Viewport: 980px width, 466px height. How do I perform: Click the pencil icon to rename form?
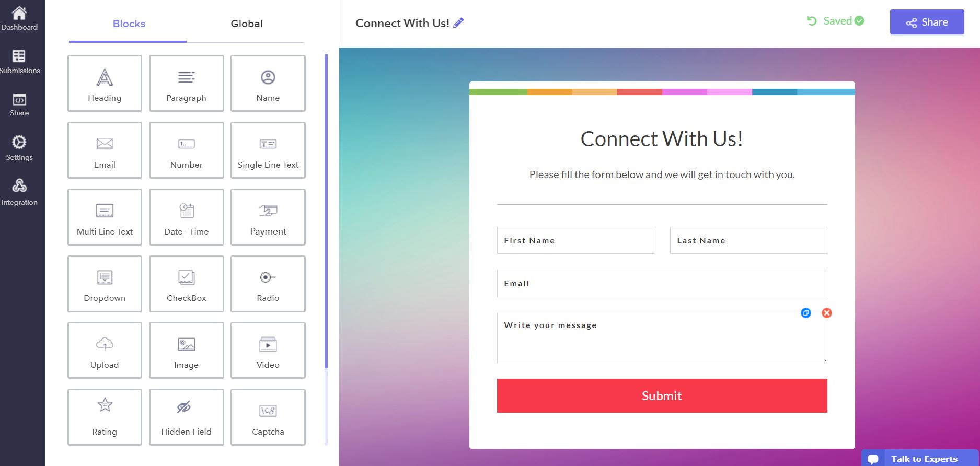[x=458, y=23]
